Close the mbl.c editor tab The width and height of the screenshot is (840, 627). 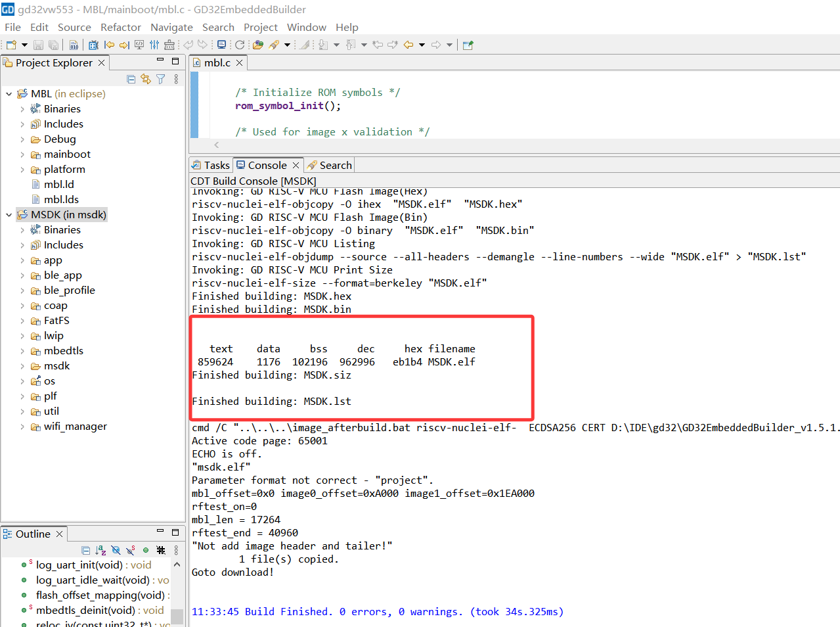tap(240, 62)
